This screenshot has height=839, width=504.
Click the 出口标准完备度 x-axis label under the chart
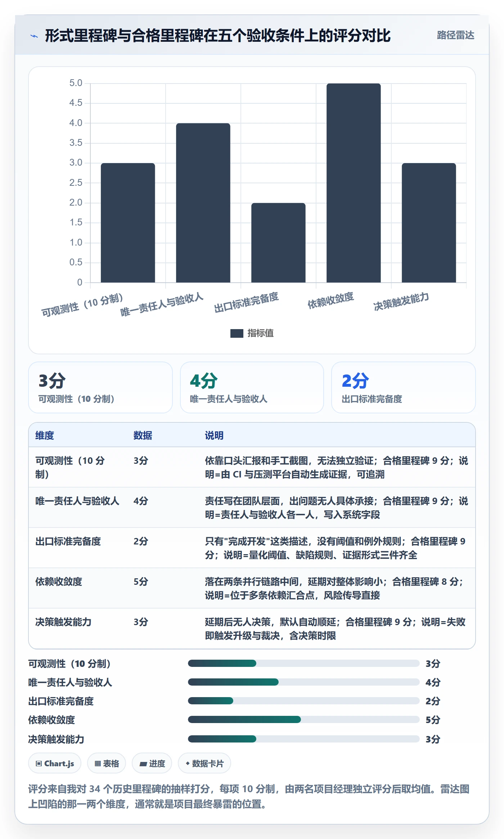[246, 303]
